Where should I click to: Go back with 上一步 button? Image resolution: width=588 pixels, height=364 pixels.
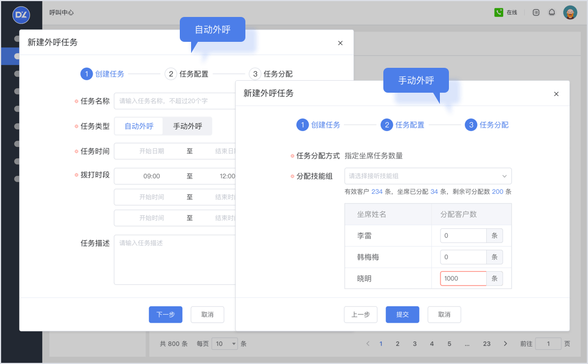click(360, 315)
